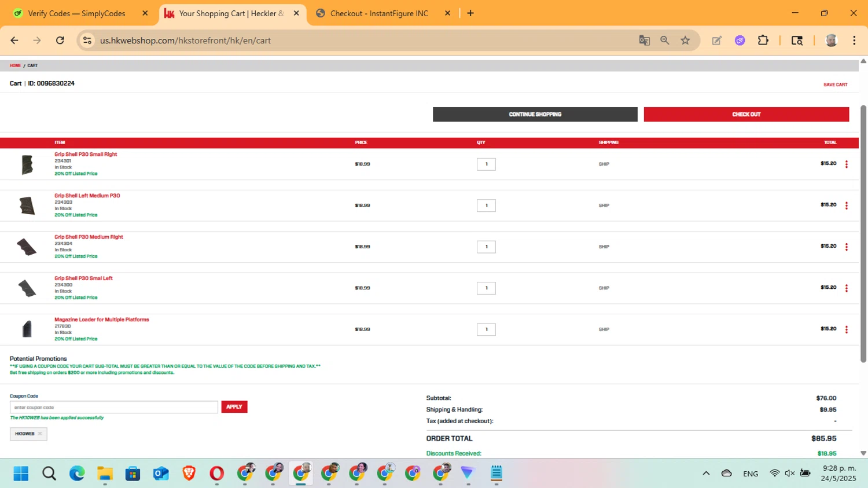Close the Verify Codes — SimplyCodes tab
868x488 pixels.
tap(145, 13)
